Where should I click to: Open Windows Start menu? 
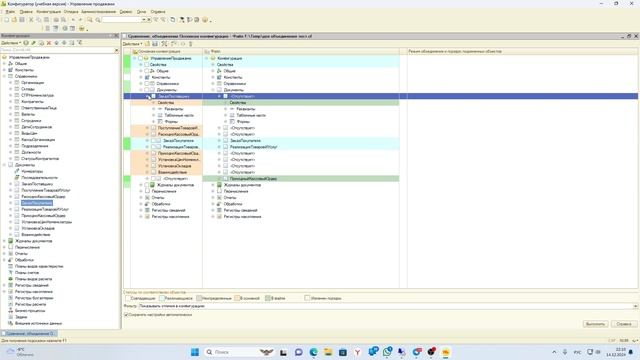coord(195,352)
